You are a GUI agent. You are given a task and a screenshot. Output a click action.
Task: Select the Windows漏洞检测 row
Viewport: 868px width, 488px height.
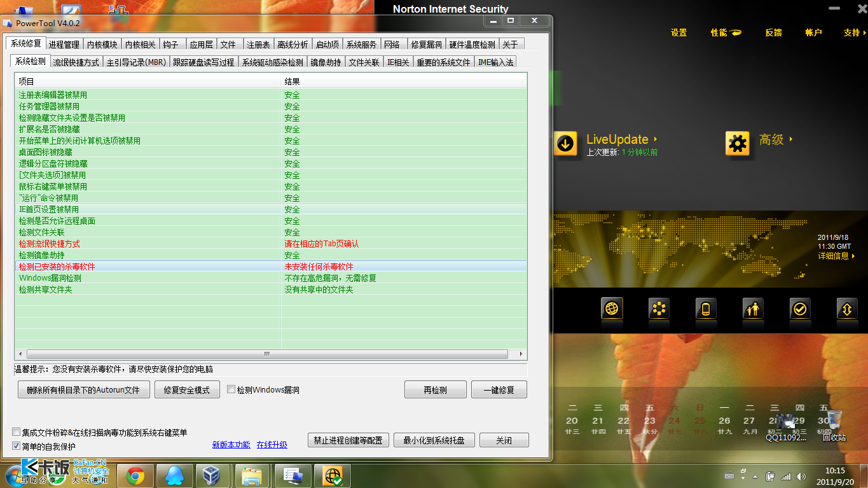[x=271, y=278]
